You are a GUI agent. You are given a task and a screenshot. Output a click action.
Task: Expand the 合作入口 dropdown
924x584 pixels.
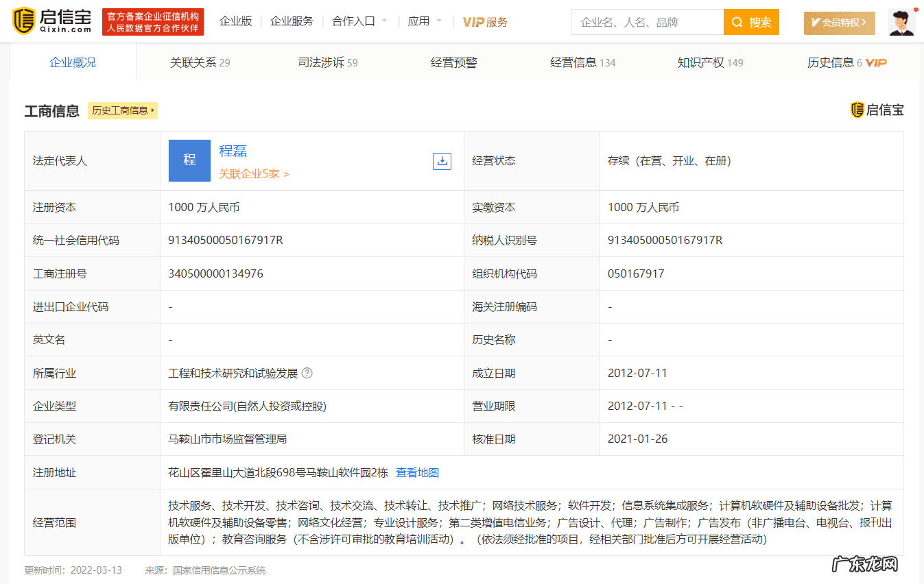[353, 21]
